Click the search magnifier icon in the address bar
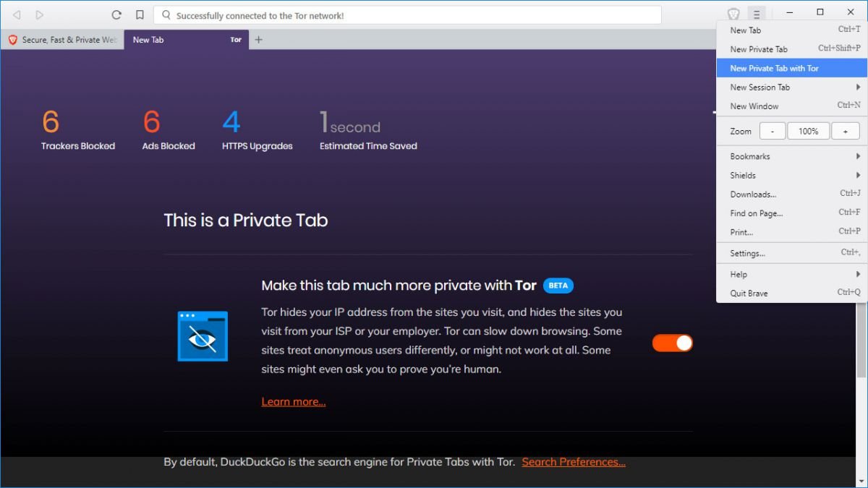Screen dimensions: 868x488 coord(166,14)
